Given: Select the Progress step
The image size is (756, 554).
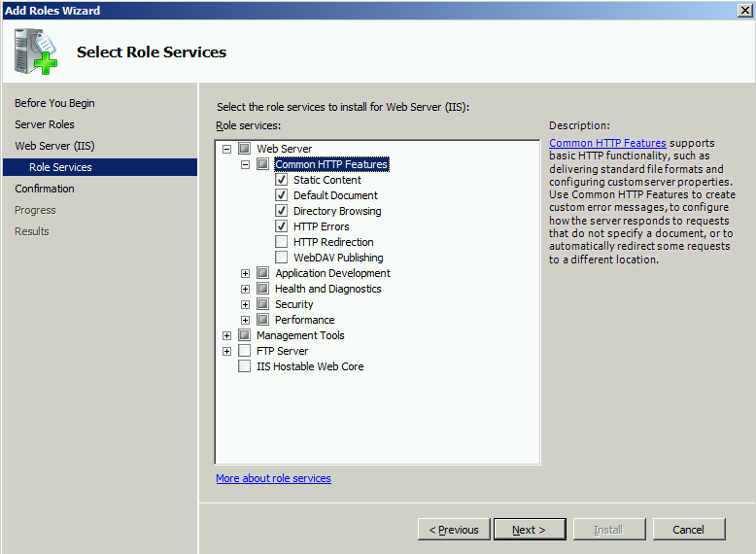Looking at the screenshot, I should click(35, 210).
